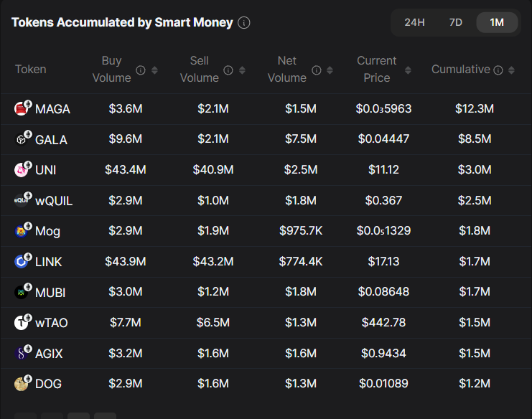Image resolution: width=532 pixels, height=419 pixels.
Task: Click LINK buy volume $43.9M
Action: [126, 261]
